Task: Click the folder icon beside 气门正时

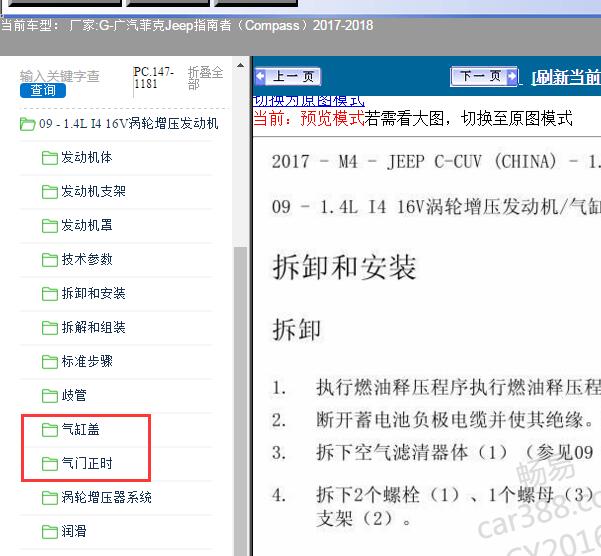Action: pyautogui.click(x=49, y=464)
